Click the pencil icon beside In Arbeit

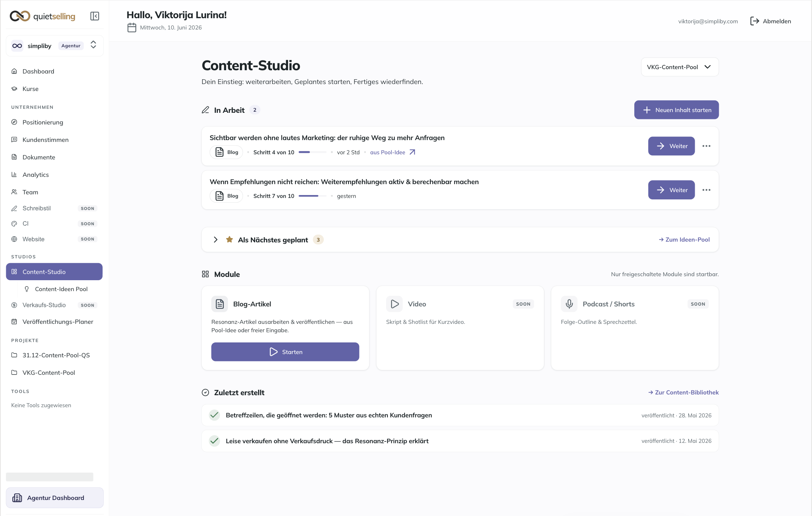coord(205,110)
